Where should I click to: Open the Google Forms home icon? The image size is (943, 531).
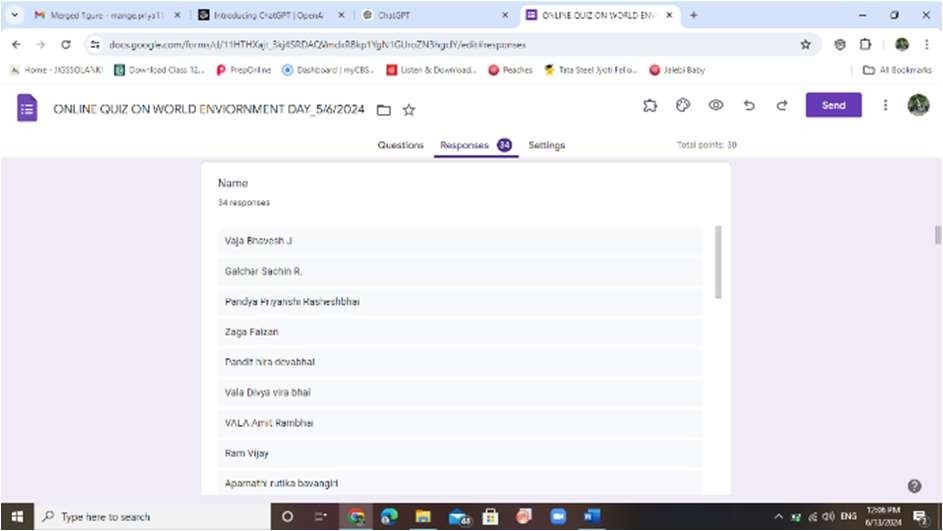[x=27, y=108]
